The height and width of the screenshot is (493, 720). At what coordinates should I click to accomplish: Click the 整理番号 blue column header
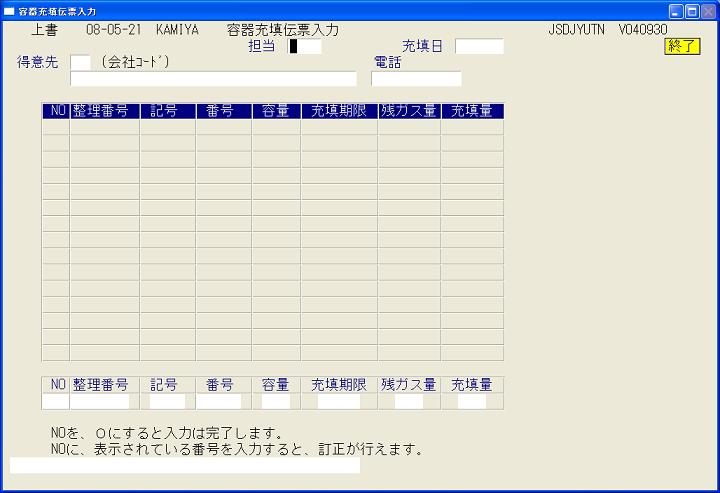click(x=105, y=111)
